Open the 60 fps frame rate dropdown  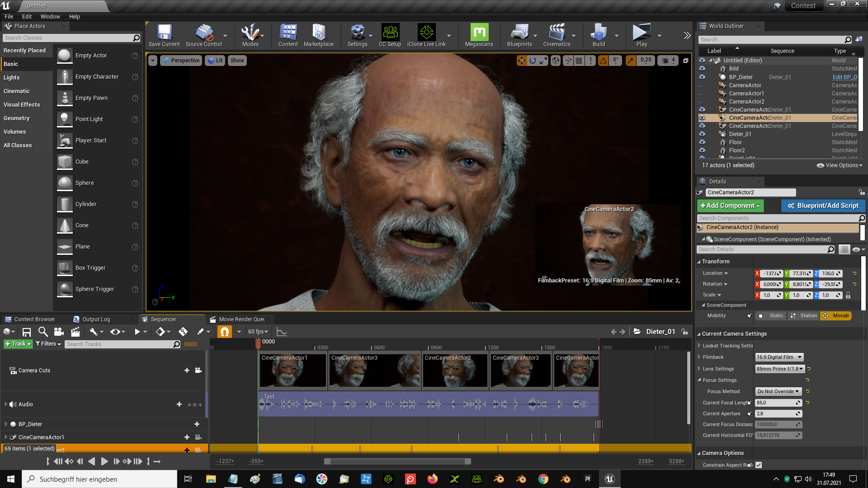258,332
